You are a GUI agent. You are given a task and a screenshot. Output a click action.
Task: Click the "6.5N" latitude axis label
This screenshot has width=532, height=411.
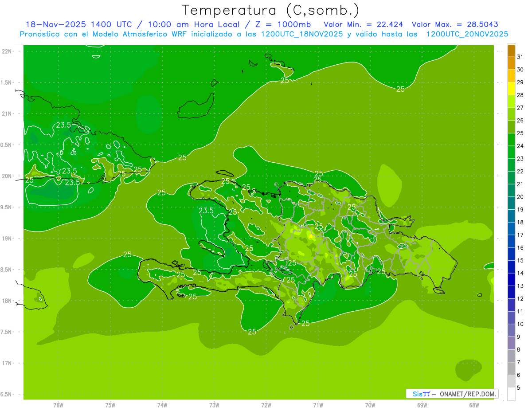[7, 395]
